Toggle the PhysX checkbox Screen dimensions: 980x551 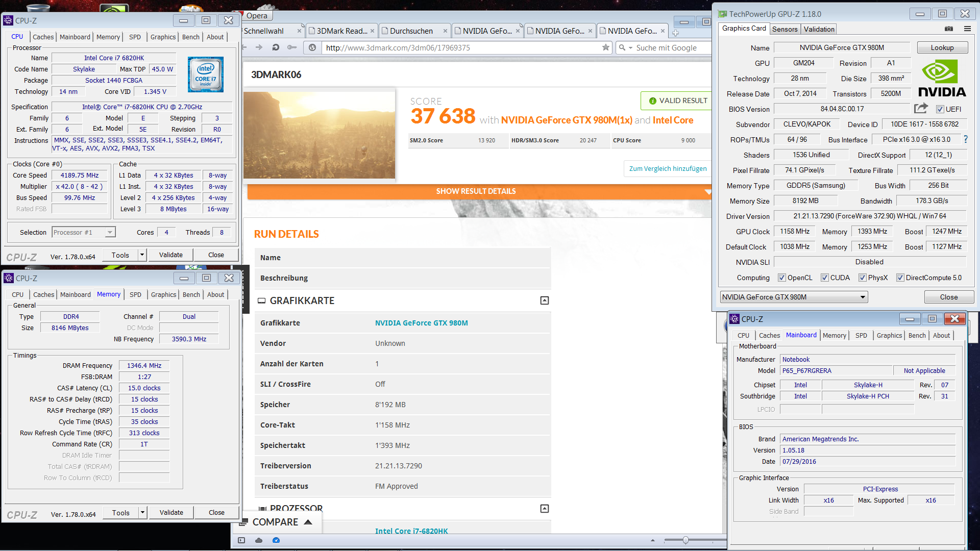(x=862, y=278)
